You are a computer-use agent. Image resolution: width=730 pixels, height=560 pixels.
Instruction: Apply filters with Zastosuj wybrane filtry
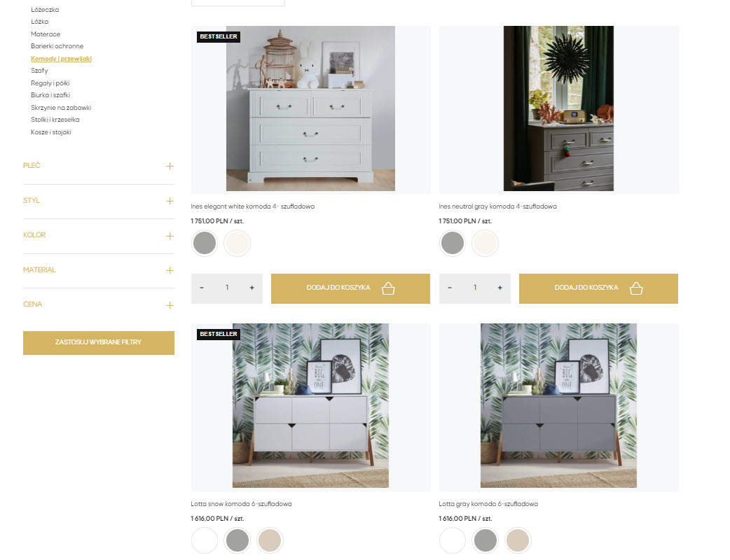point(98,342)
